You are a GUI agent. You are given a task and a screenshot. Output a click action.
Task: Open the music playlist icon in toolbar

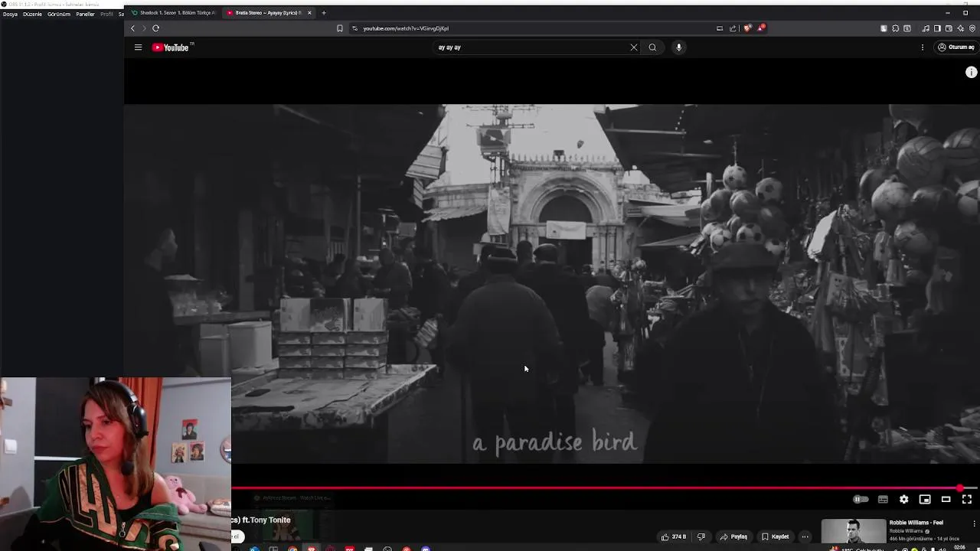[926, 28]
